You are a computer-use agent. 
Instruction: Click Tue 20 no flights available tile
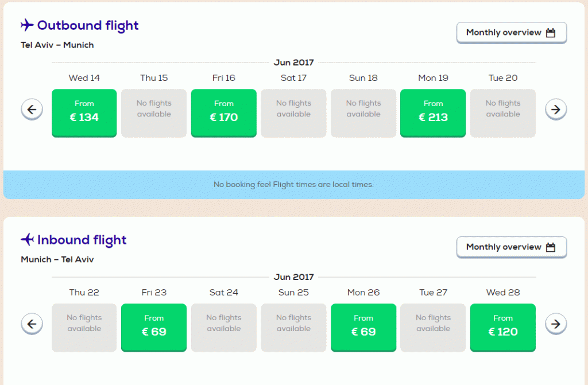pos(503,113)
